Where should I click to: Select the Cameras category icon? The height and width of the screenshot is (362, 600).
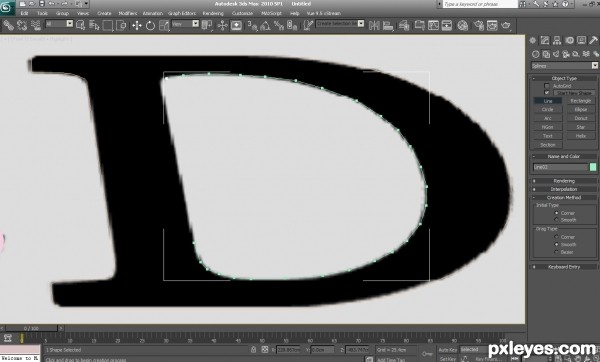point(566,54)
